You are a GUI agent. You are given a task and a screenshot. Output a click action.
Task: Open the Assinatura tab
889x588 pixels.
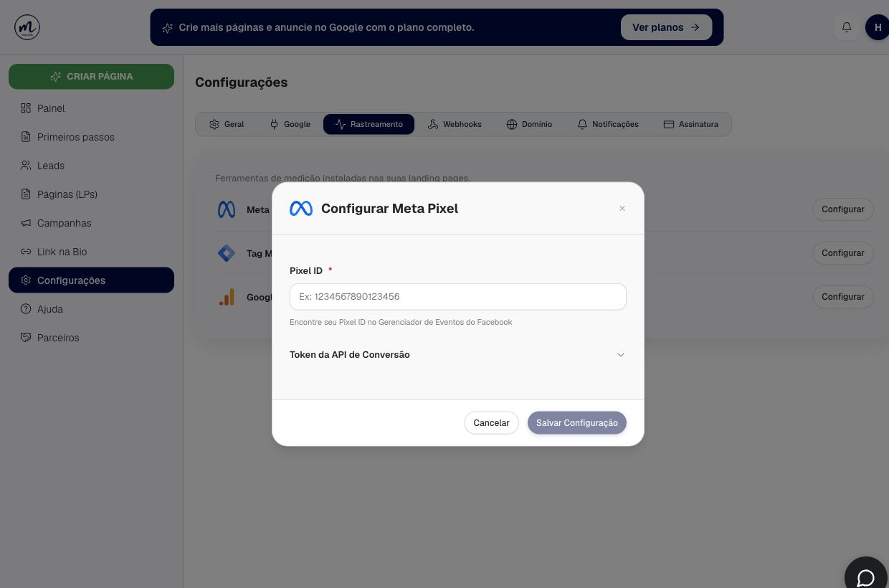(690, 124)
